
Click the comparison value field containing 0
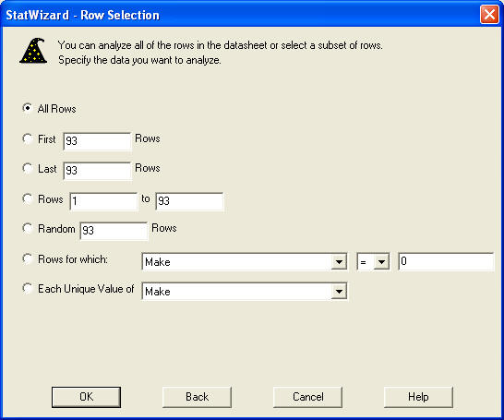446,261
